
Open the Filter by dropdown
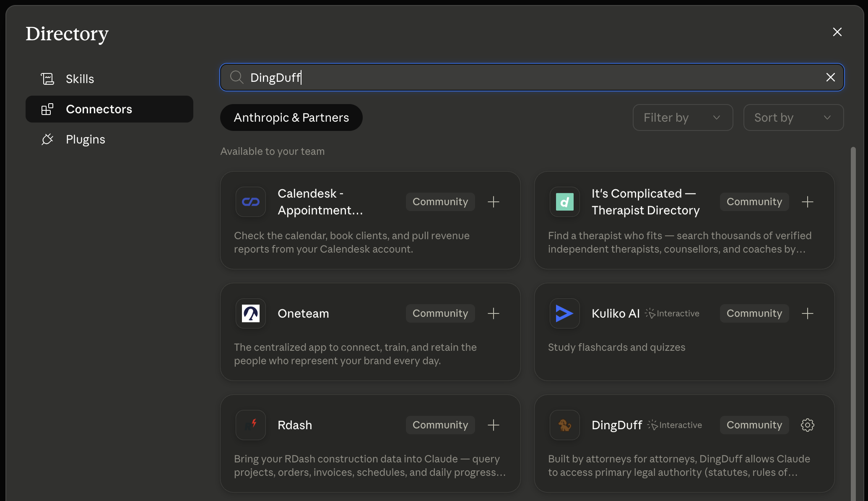tap(683, 117)
